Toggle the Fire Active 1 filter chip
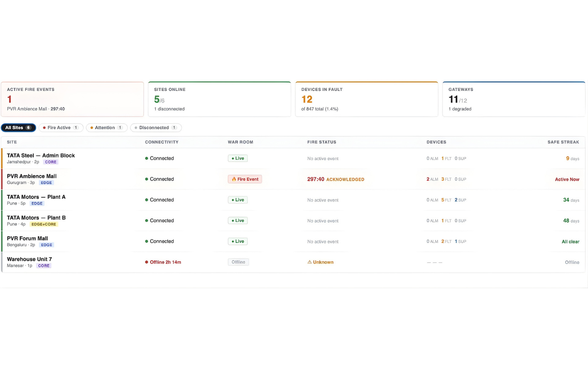The height and width of the screenshot is (368, 588). coord(60,128)
